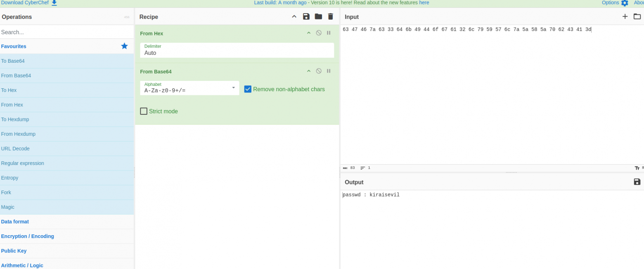Enable Strict mode checkbox
644x269 pixels.
coord(144,111)
